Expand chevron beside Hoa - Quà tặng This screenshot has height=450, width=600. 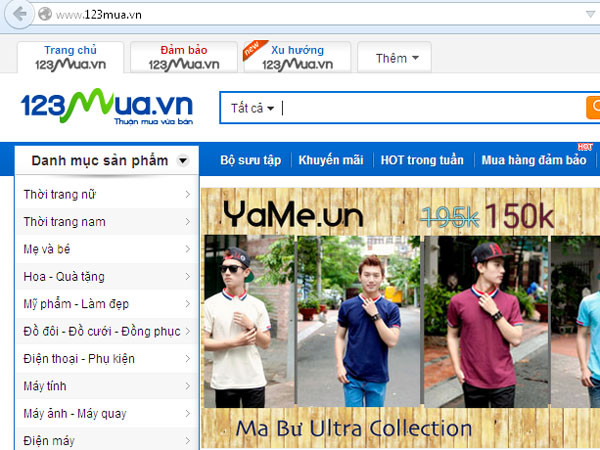(188, 276)
